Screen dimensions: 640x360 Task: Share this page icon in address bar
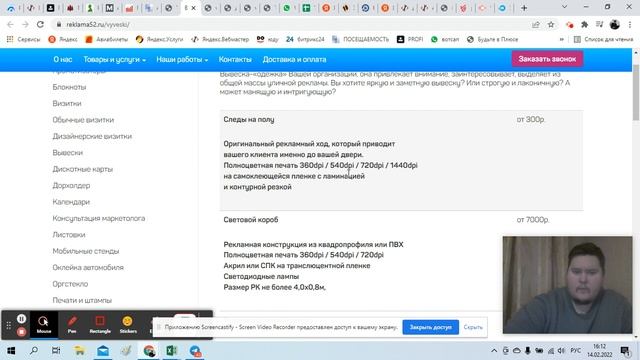click(536, 25)
